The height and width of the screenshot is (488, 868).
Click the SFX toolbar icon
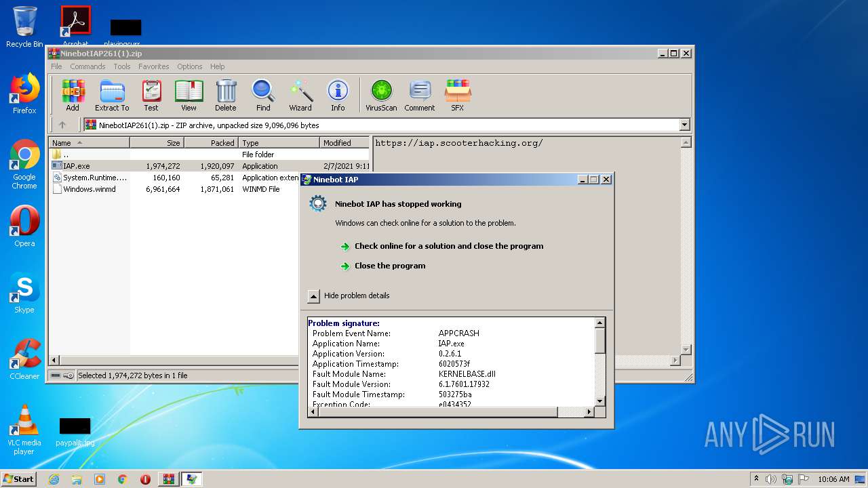click(x=458, y=96)
